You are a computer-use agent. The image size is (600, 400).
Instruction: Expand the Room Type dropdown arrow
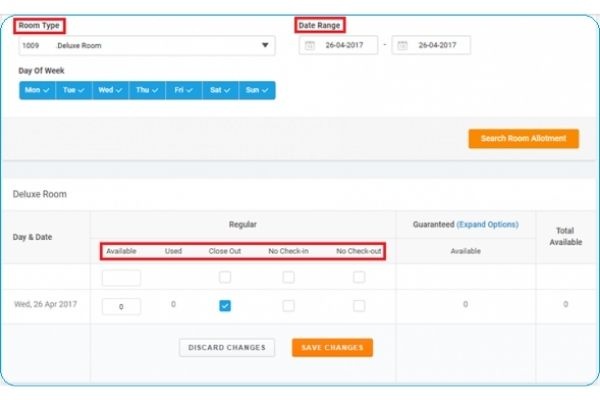(265, 46)
